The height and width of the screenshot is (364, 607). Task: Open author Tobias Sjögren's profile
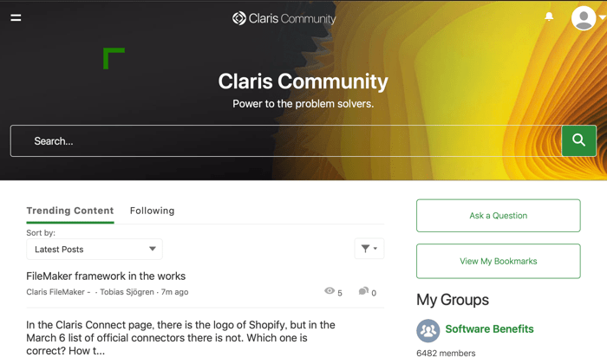(127, 292)
